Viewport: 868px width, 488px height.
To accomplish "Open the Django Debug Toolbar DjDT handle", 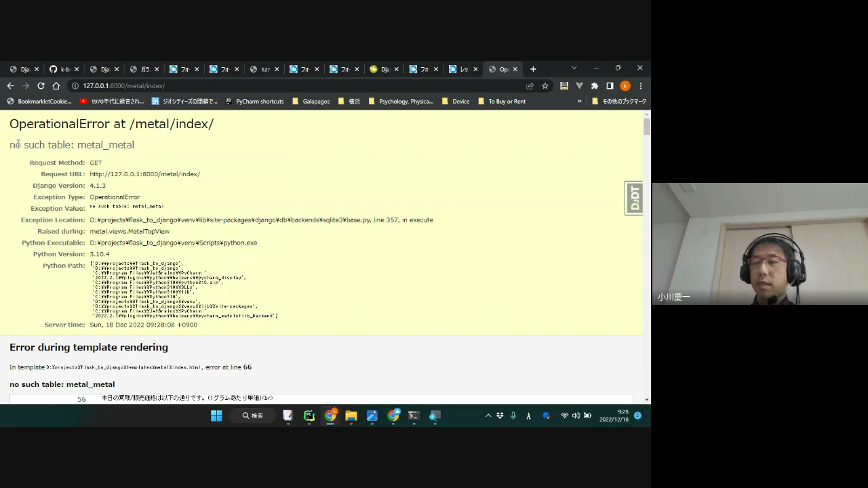I will (634, 198).
